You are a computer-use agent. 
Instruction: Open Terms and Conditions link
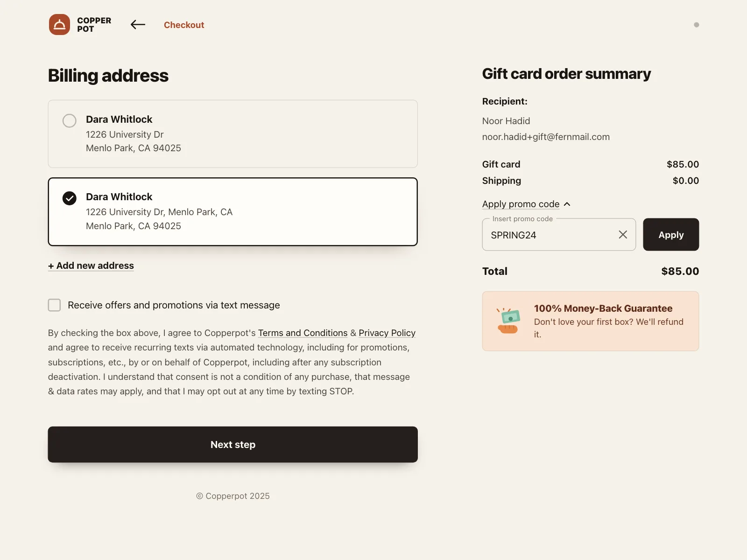[303, 333]
